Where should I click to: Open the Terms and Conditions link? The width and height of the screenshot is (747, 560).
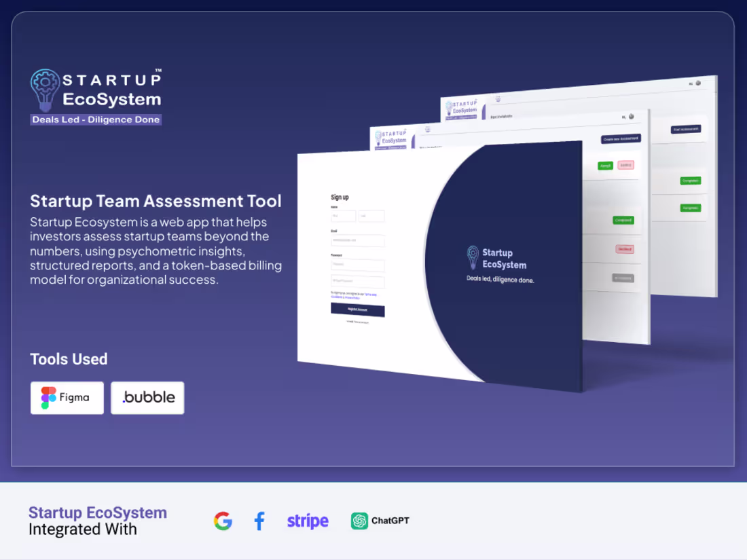pyautogui.click(x=371, y=294)
